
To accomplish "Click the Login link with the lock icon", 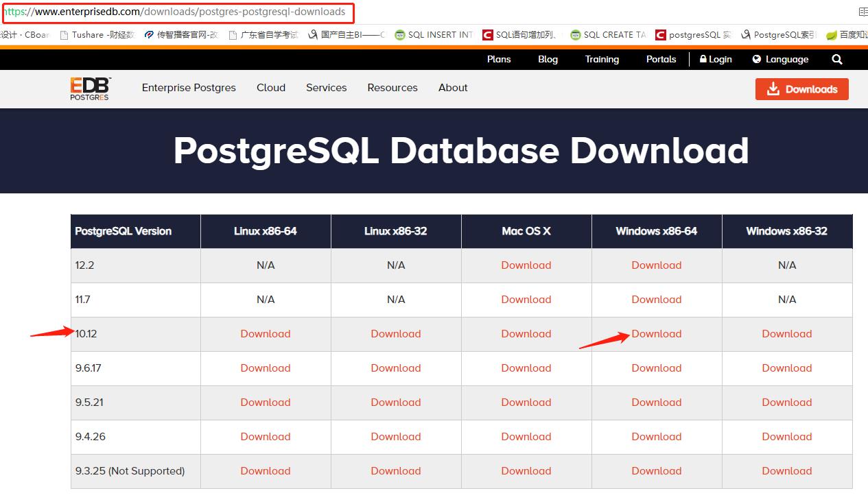I will (716, 60).
